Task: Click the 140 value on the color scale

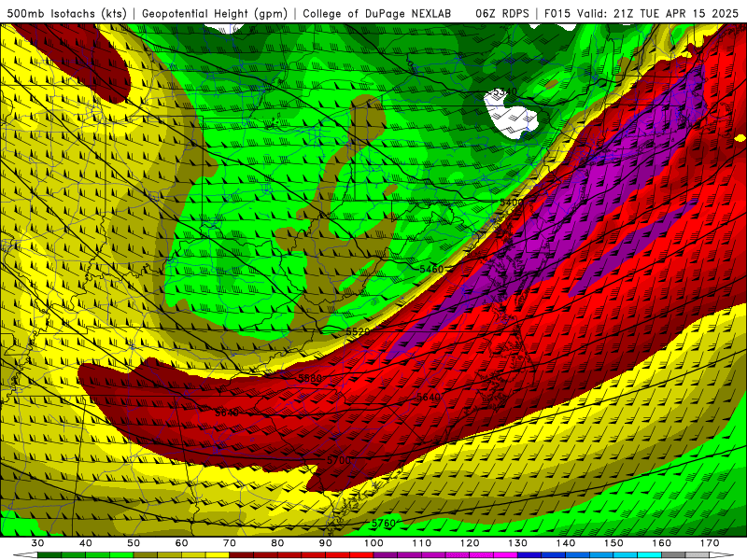Action: [566, 543]
